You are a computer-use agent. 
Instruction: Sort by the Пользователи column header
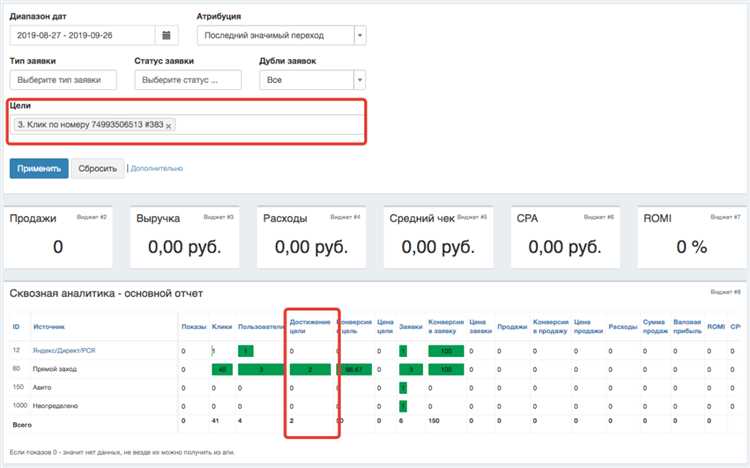tap(261, 327)
